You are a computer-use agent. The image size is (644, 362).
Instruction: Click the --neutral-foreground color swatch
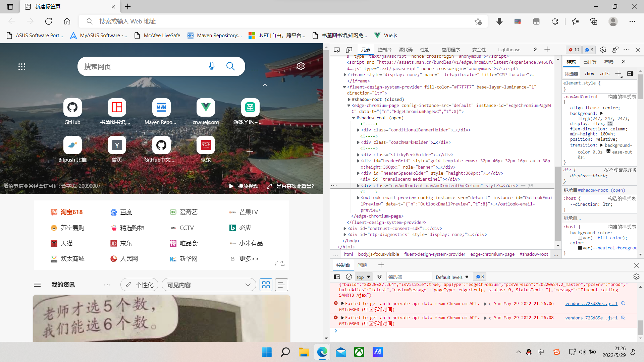click(x=580, y=248)
